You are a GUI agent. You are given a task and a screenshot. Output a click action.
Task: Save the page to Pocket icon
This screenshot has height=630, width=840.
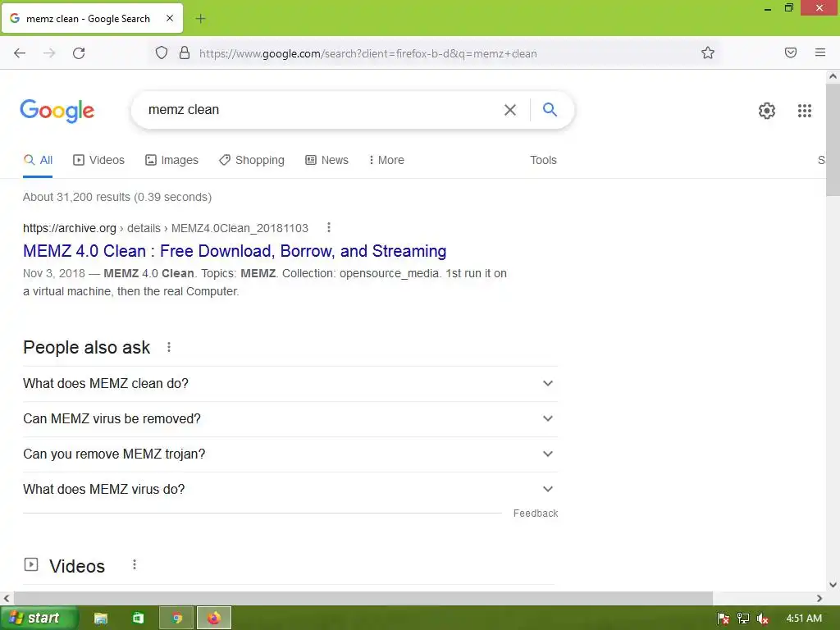[x=791, y=52]
